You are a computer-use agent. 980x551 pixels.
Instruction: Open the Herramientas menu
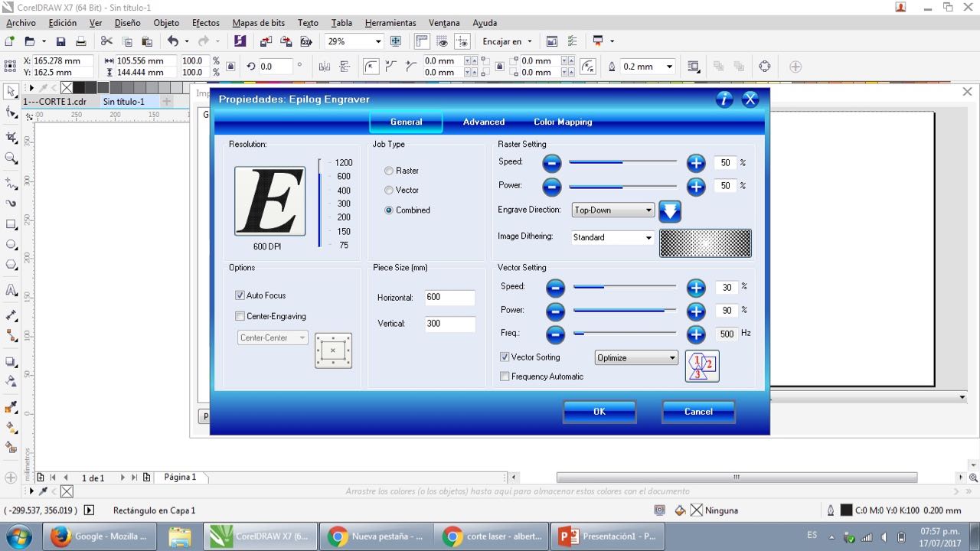390,23
